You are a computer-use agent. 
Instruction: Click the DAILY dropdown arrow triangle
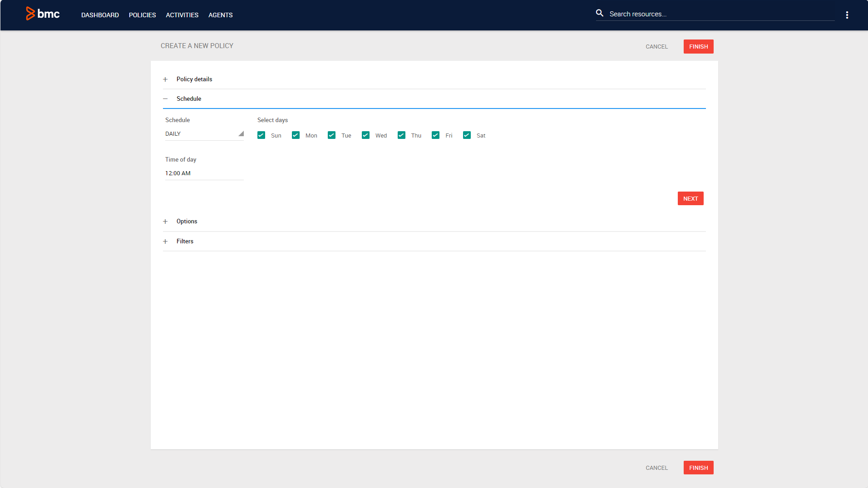(x=242, y=134)
